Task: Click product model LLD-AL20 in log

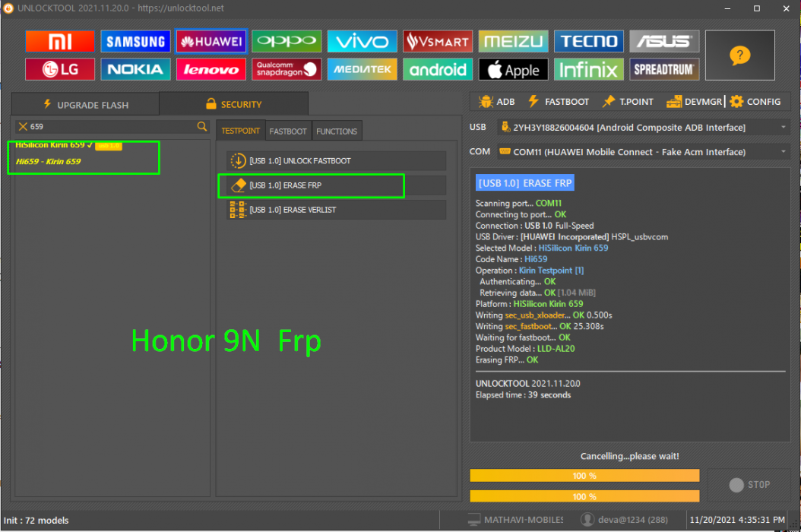Action: 556,349
